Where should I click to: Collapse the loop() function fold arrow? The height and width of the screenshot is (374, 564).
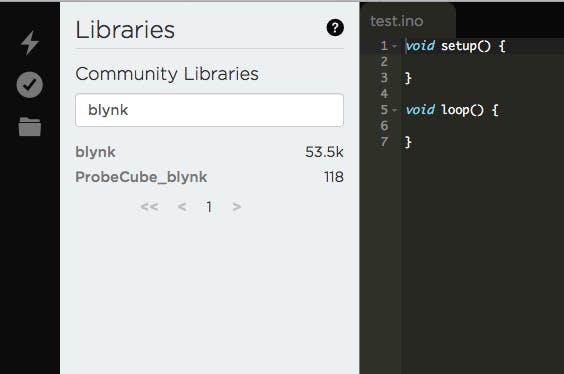point(395,110)
